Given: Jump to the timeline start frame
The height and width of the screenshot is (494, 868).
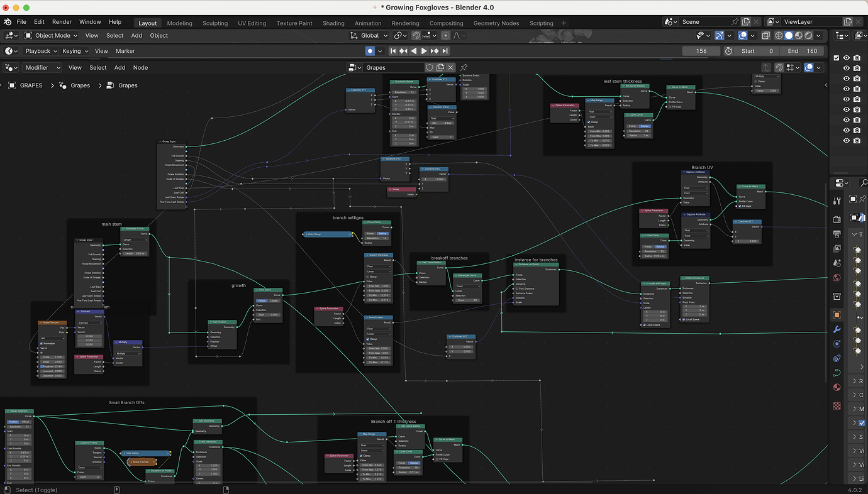Looking at the screenshot, I should pos(393,51).
